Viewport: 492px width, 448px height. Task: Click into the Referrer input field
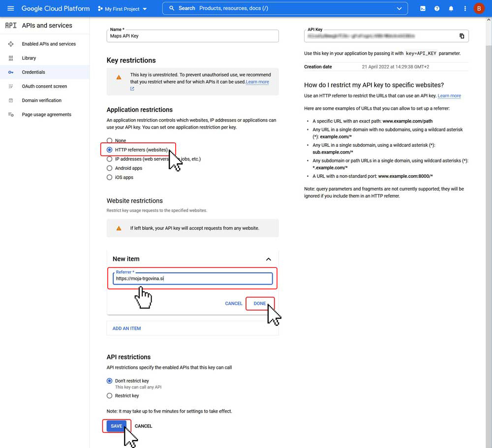click(x=192, y=279)
